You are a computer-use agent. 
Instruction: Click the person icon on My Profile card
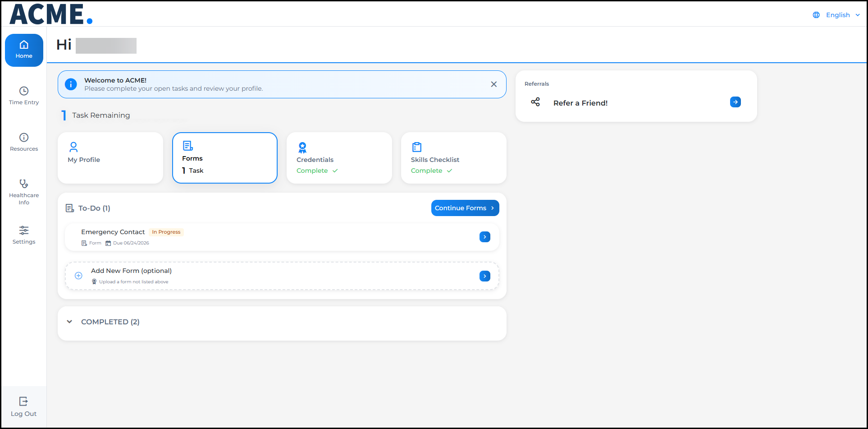click(x=73, y=147)
